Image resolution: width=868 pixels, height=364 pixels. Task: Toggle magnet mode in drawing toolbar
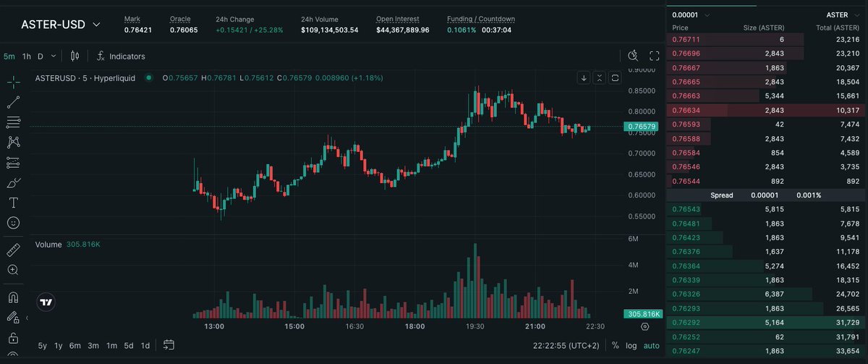click(x=13, y=297)
